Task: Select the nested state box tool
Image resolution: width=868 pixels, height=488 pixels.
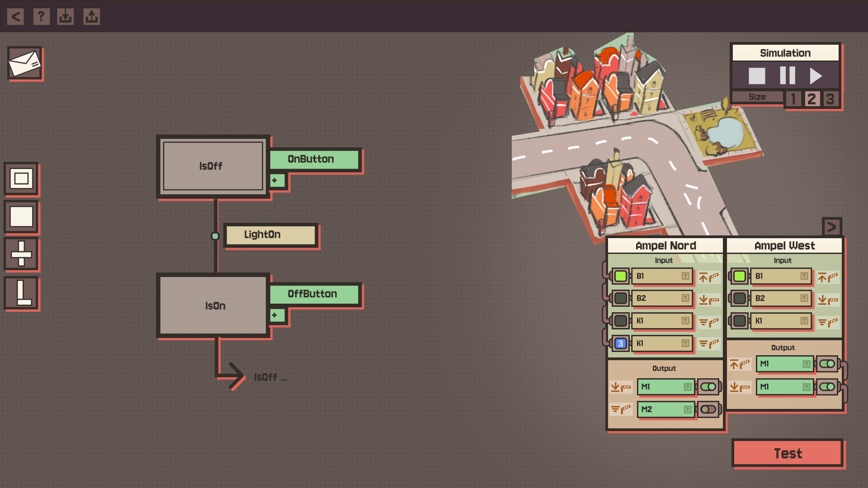Action: 21,179
